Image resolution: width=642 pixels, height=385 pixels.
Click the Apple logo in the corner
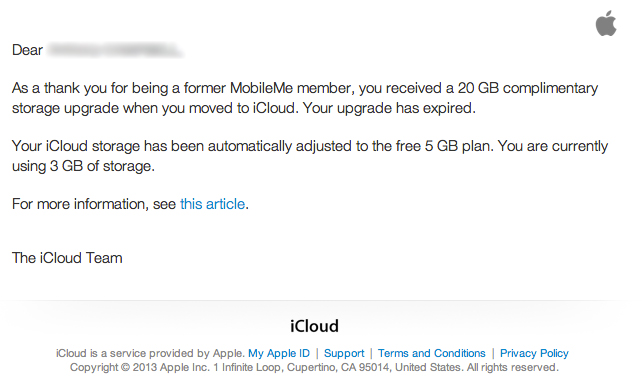(606, 23)
